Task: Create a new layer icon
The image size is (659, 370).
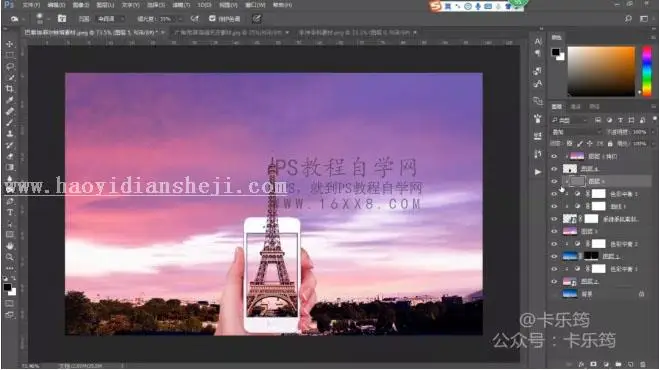Action: click(630, 364)
